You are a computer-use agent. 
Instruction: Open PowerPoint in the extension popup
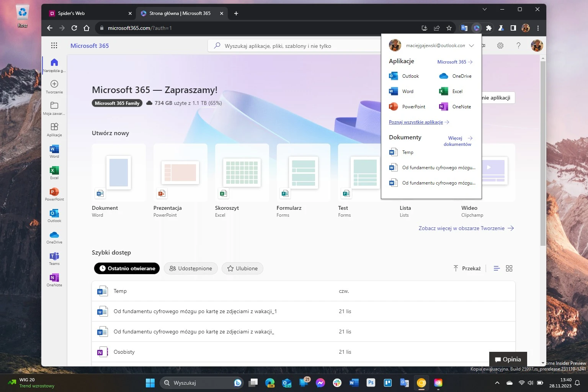(407, 106)
